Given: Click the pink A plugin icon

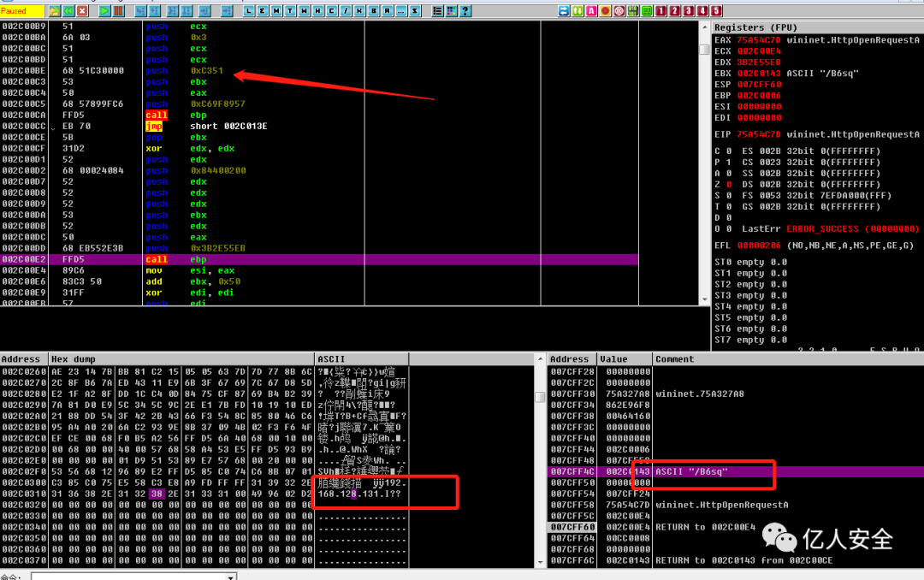Looking at the screenshot, I should (592, 10).
